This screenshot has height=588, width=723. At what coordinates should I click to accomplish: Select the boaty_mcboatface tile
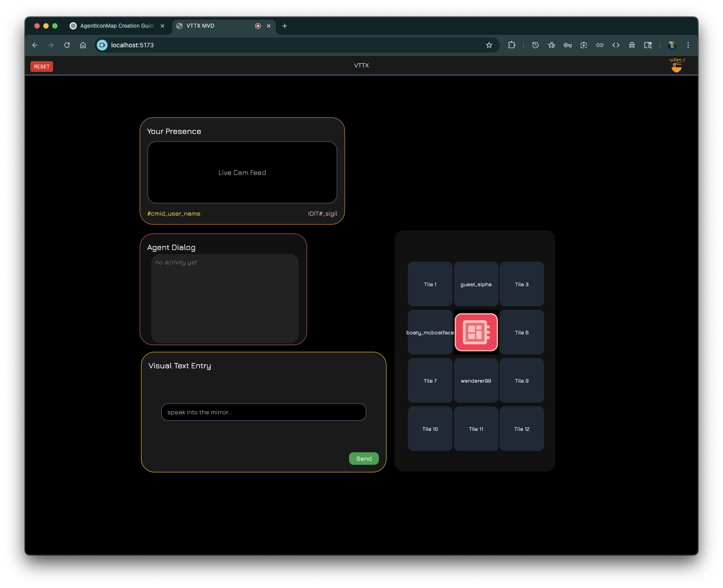(x=430, y=332)
